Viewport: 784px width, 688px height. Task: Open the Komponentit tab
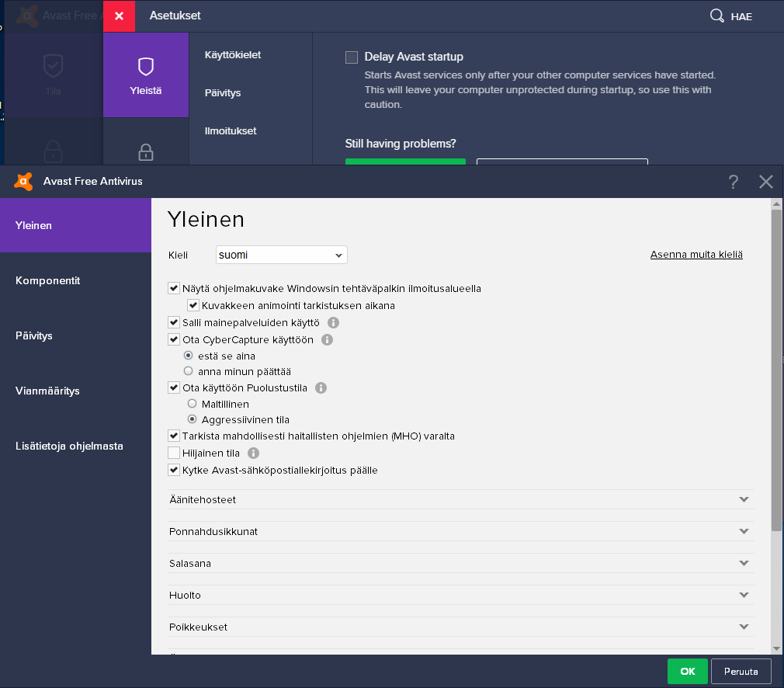click(x=75, y=280)
